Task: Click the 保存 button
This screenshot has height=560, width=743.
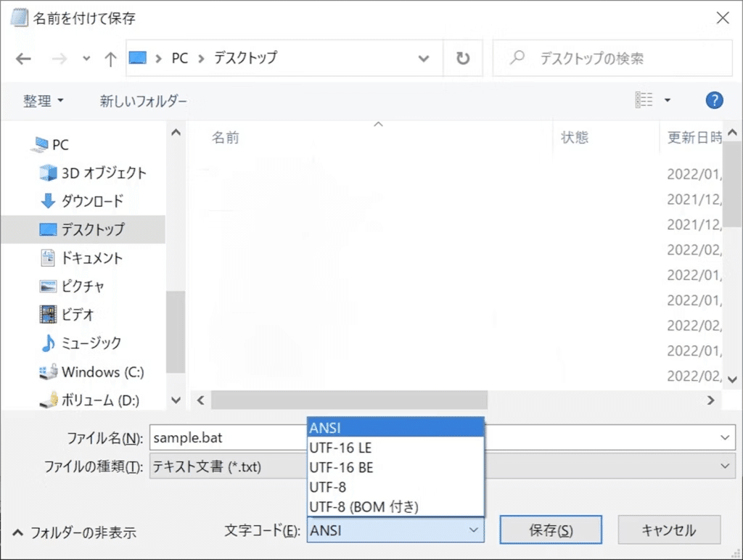Action: pos(551,530)
